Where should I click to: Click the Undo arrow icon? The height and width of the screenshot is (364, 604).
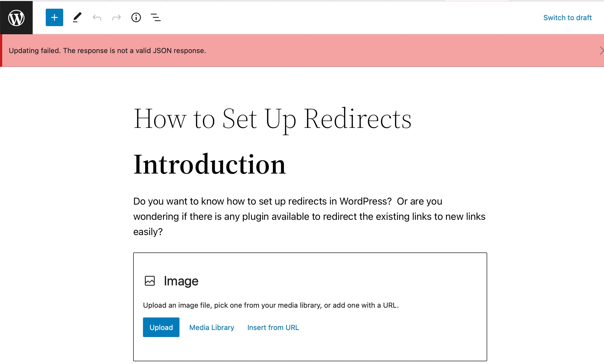[97, 17]
